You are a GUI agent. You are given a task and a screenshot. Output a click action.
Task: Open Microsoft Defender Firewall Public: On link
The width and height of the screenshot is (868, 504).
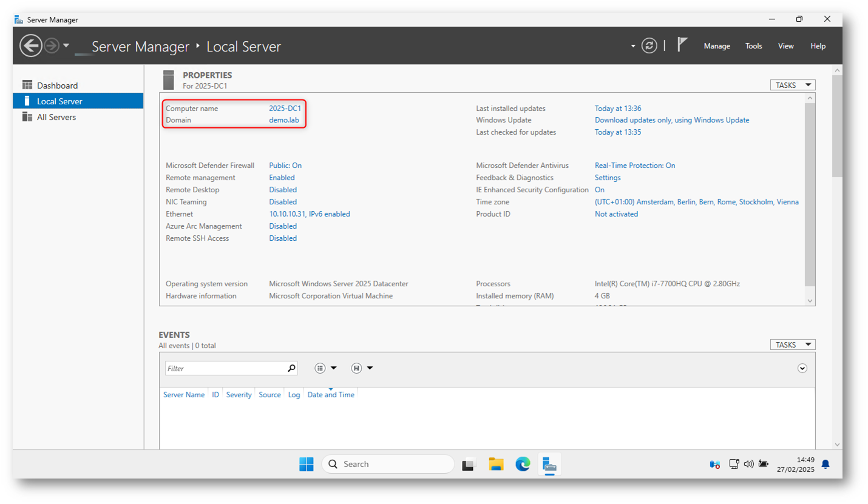[x=285, y=166]
